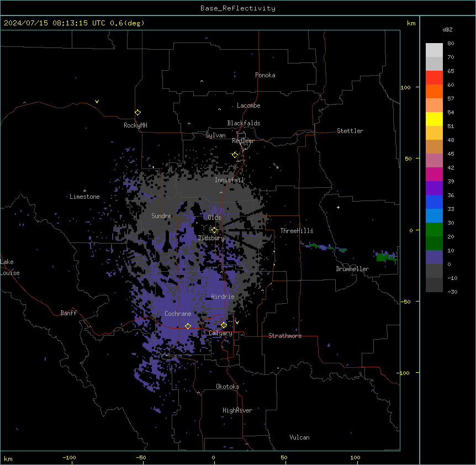Click the white 80 dBZ legend swatch
Viewport: 476px width, 465px height.
[434, 50]
